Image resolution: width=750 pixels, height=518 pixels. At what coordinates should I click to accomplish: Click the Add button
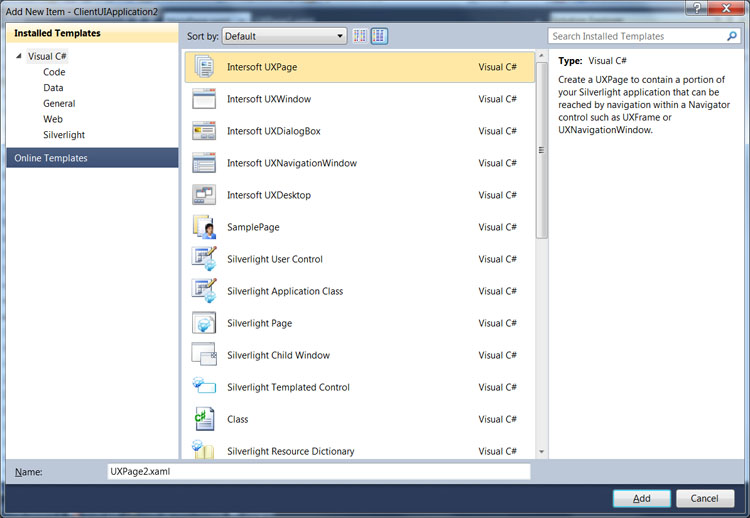(641, 498)
